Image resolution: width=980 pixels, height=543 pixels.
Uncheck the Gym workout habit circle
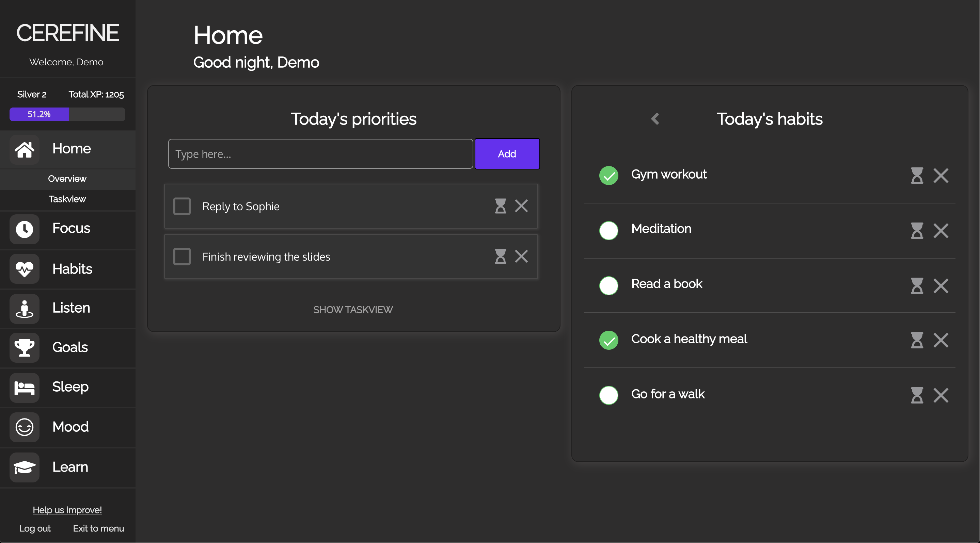click(609, 176)
